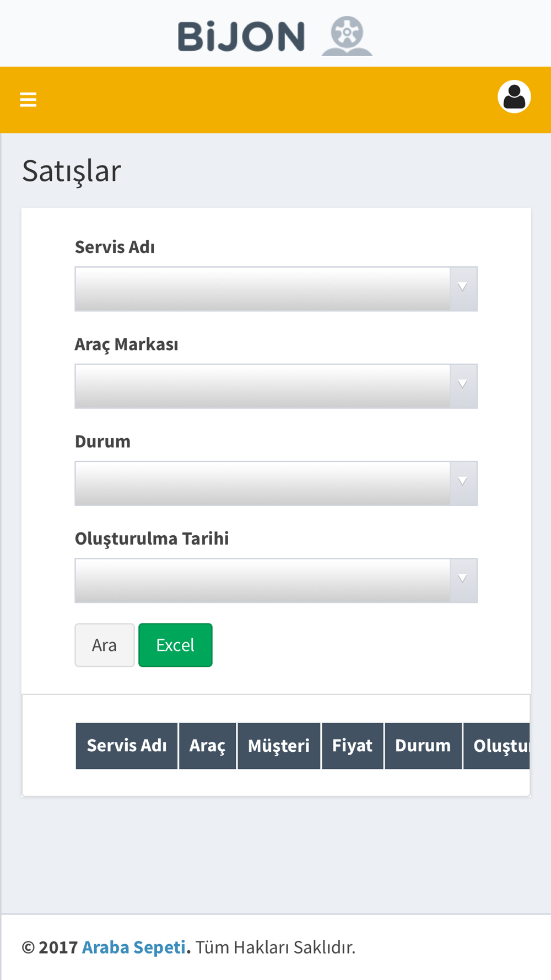Click the wheel emblem beside BiJON
Screen dimensions: 551x980
coord(347,36)
